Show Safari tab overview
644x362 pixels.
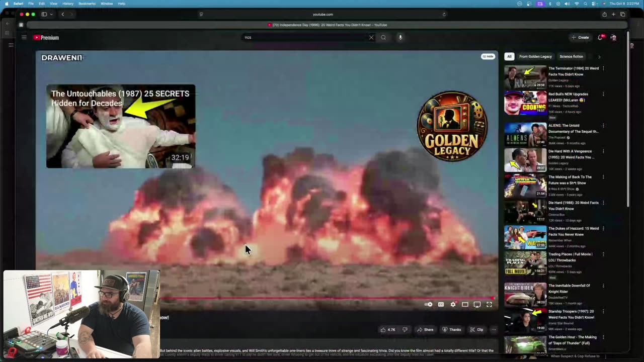(x=622, y=14)
